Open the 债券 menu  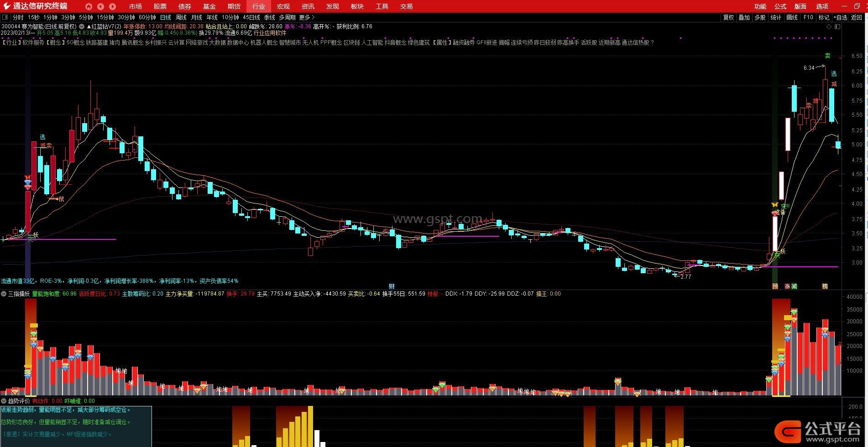pos(185,6)
